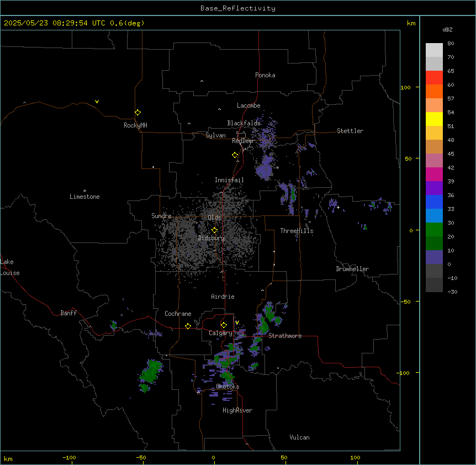Select the Strathmore label
This screenshot has height=465, width=476.
(285, 336)
